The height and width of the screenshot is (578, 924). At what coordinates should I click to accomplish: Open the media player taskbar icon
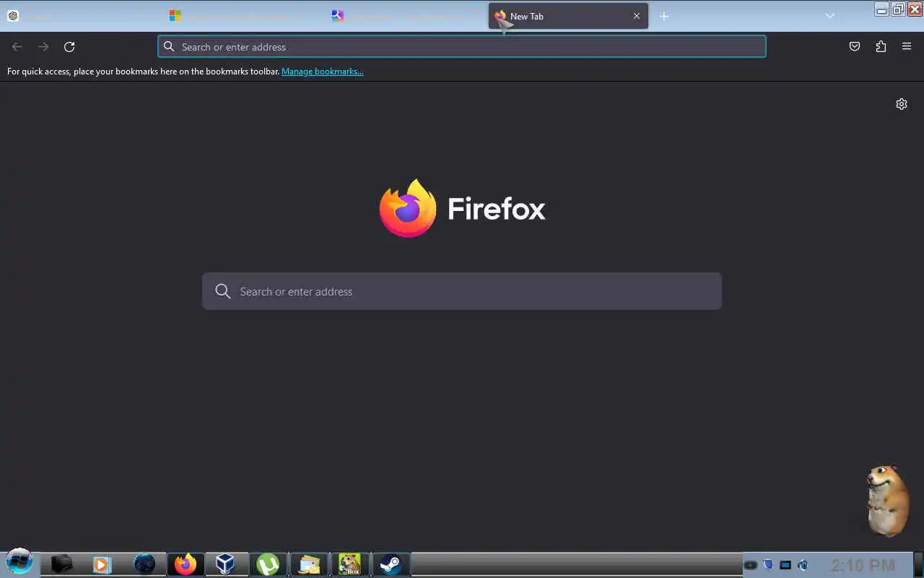[x=103, y=564]
